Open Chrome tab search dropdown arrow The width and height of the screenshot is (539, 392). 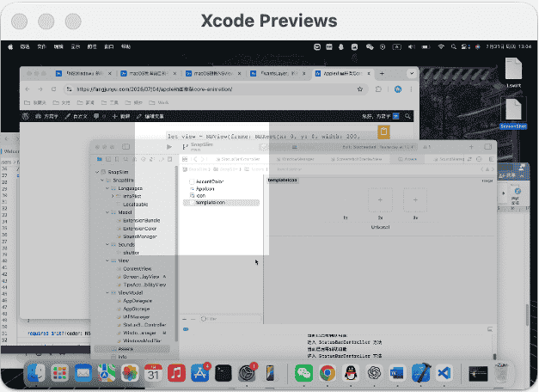pyautogui.click(x=412, y=73)
